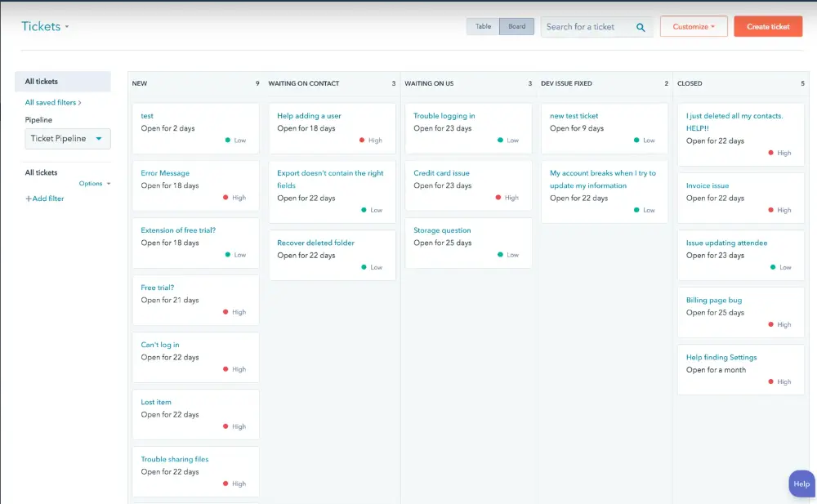Screen dimensions: 817x504
Task: Click the red priority dot on Credit card issue
Action: (498, 198)
